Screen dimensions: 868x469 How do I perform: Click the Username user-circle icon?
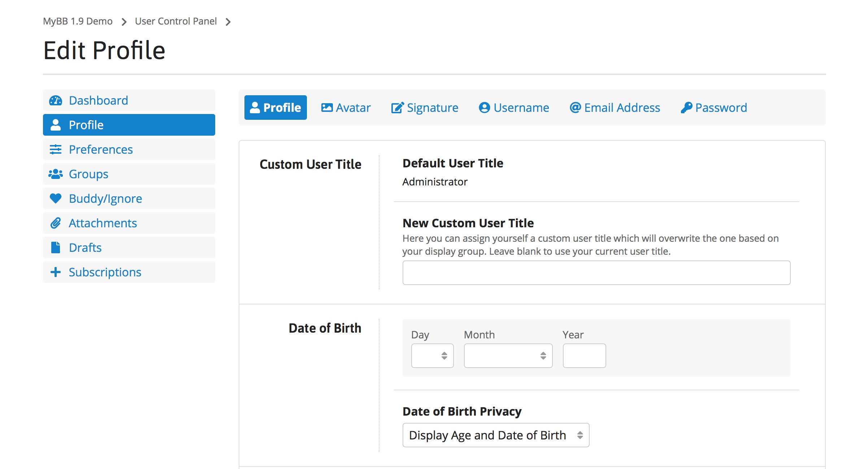[x=485, y=108]
